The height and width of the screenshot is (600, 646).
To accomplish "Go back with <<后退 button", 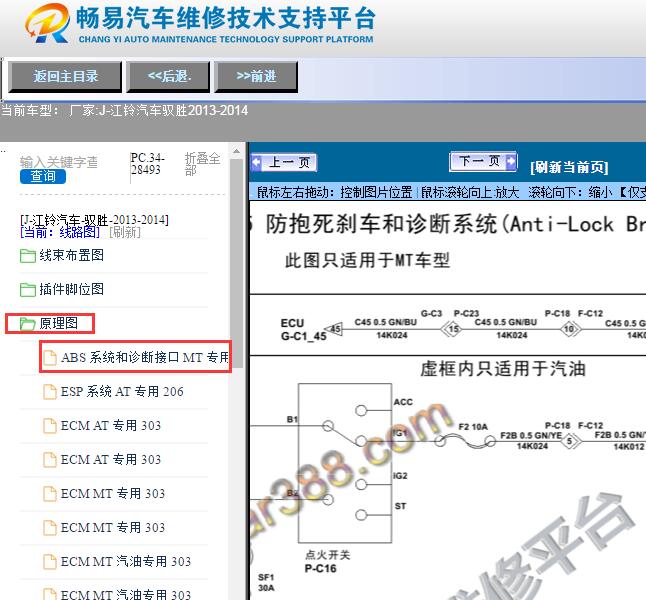I will 169,76.
